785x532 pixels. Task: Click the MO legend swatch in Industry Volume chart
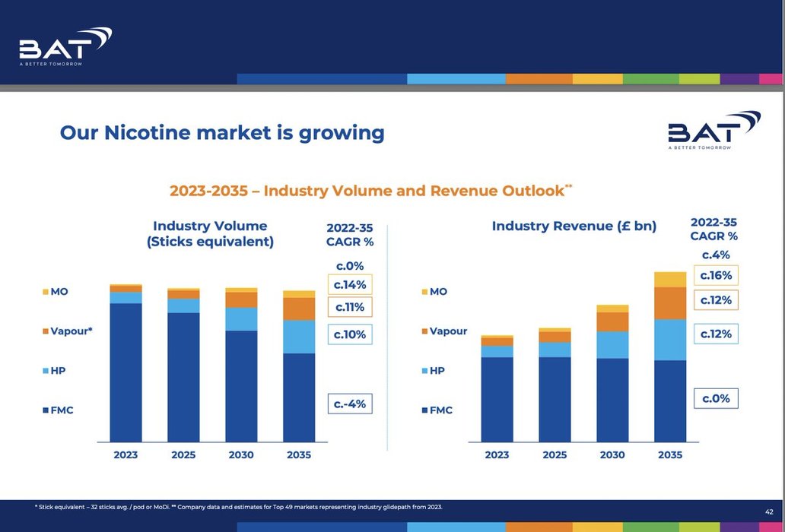point(46,292)
